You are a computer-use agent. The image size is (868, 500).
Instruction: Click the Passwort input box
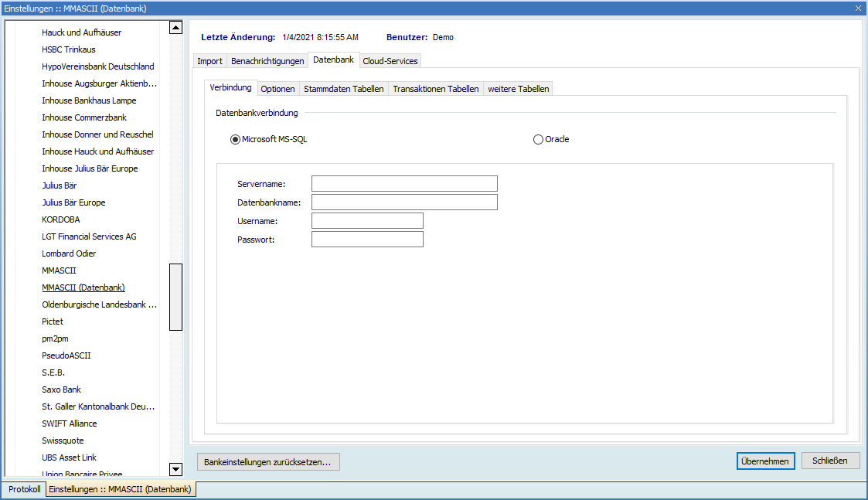pyautogui.click(x=367, y=240)
